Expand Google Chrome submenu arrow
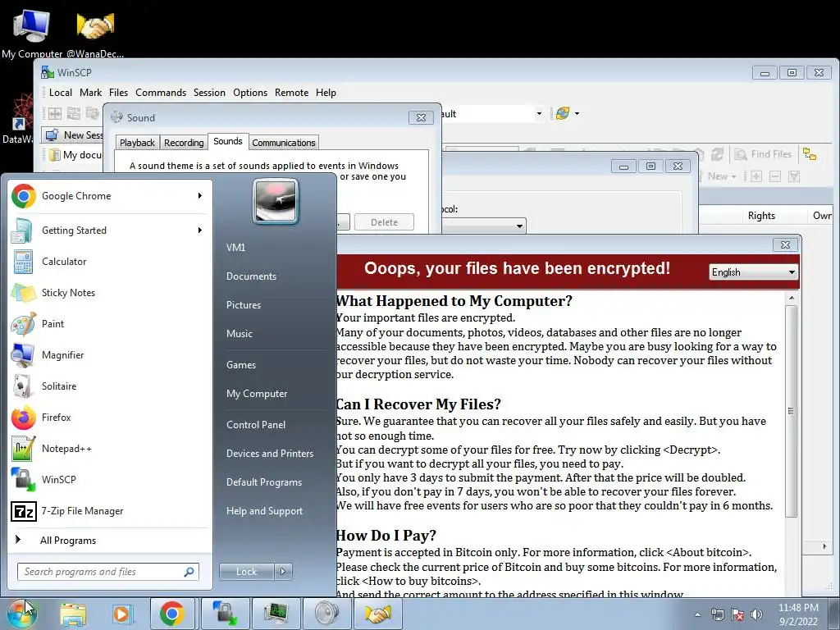840x630 pixels. (200, 196)
